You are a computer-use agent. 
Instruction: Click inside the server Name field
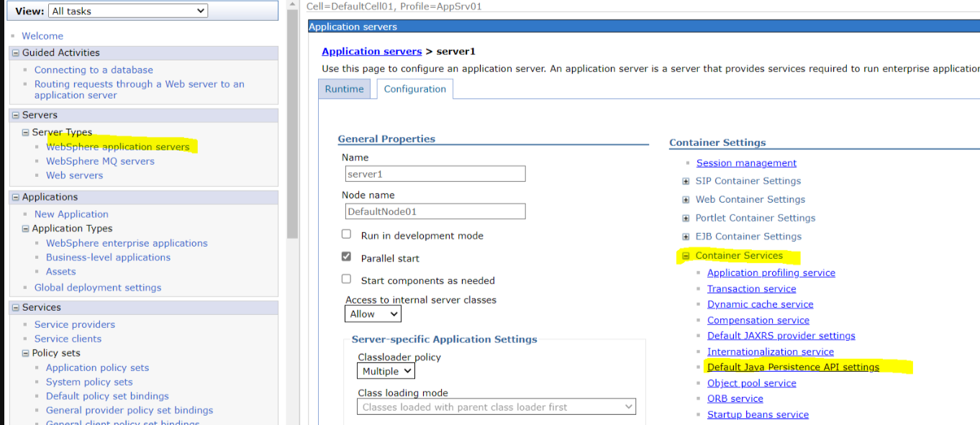tap(435, 173)
